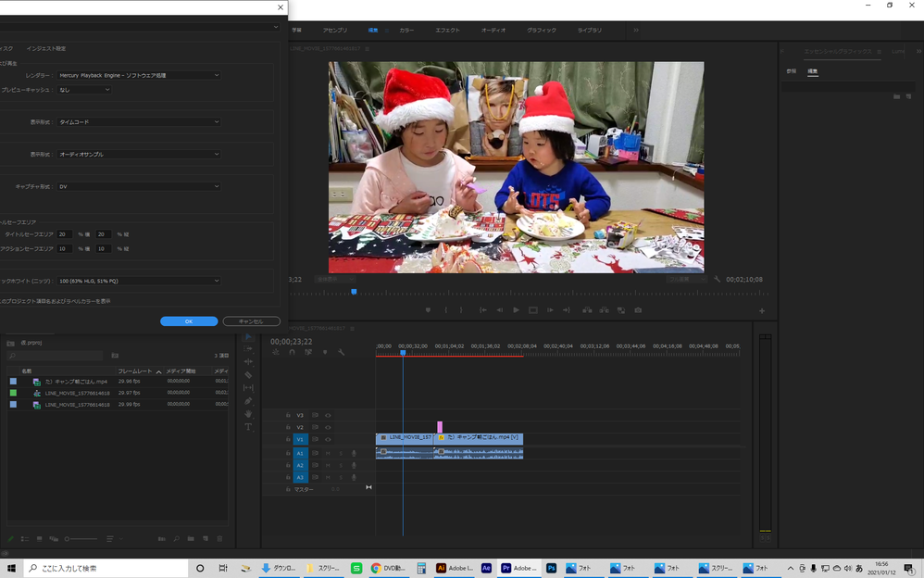Viewport: 924px width, 578px height.
Task: Mark Out point in Program Monitor
Action: coord(461,310)
